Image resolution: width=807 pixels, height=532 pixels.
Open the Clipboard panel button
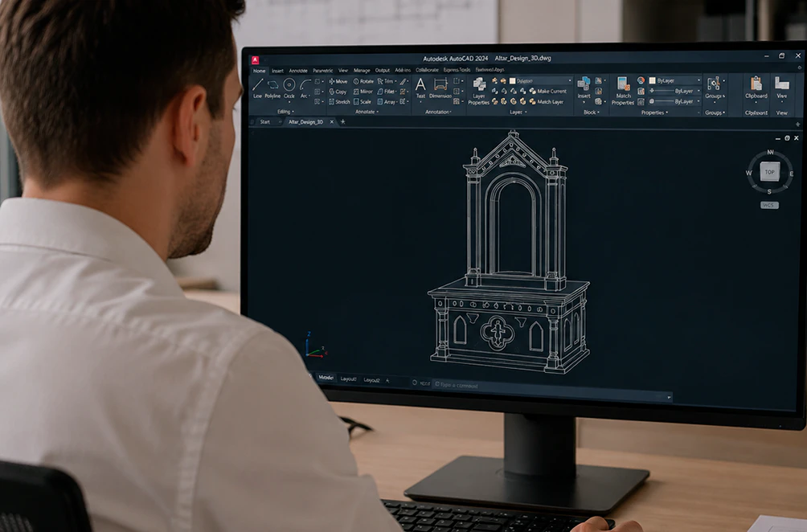click(x=756, y=88)
